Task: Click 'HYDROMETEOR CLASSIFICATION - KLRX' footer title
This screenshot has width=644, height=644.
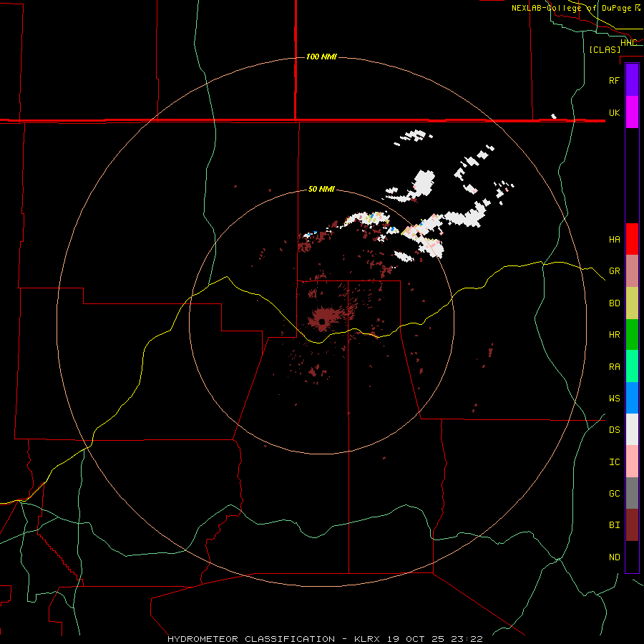Action: 273,639
